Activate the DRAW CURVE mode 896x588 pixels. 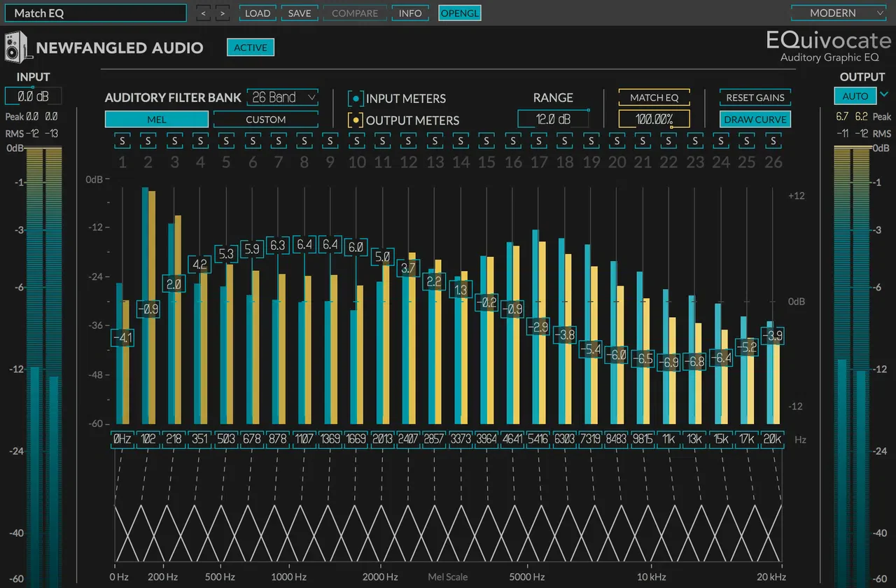(x=755, y=119)
